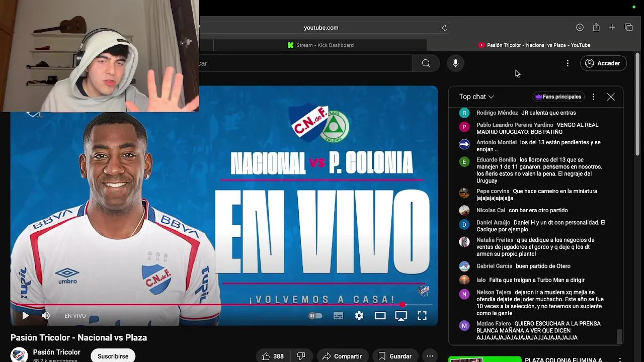Open recommended video Plaza Colonia elimina
Viewport: 644px width, 362px height.
[x=563, y=360]
